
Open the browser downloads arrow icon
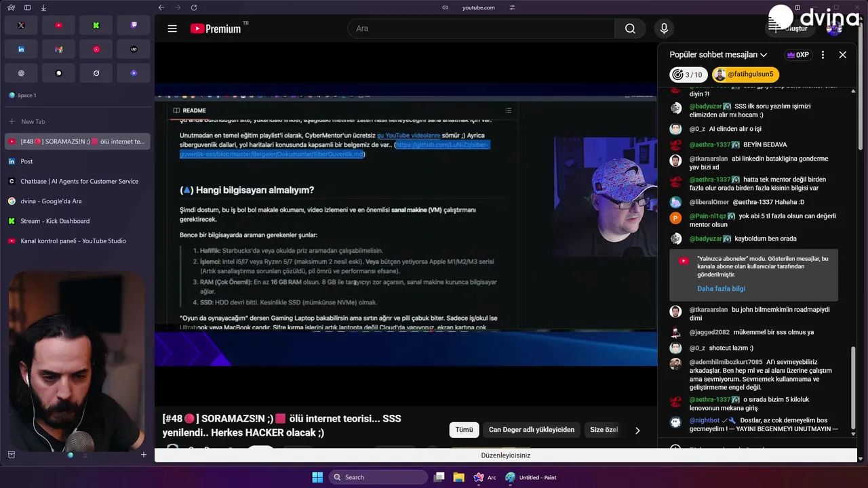(x=43, y=7)
